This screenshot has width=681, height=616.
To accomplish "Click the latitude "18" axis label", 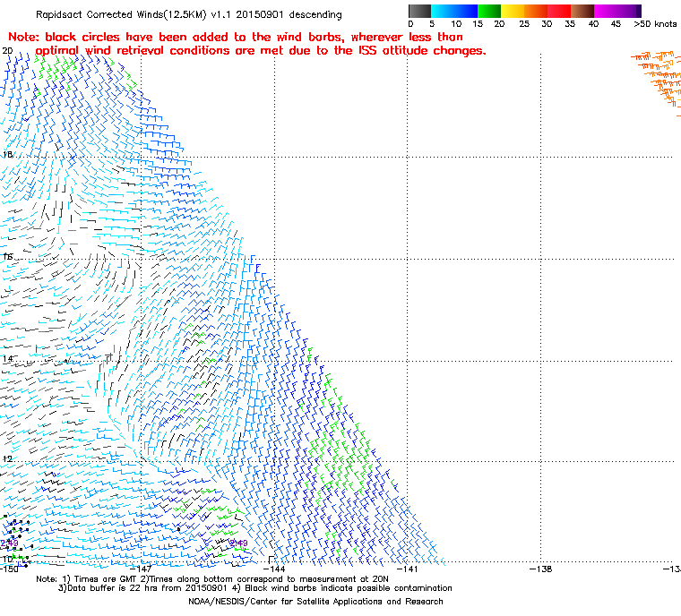I will (8, 155).
